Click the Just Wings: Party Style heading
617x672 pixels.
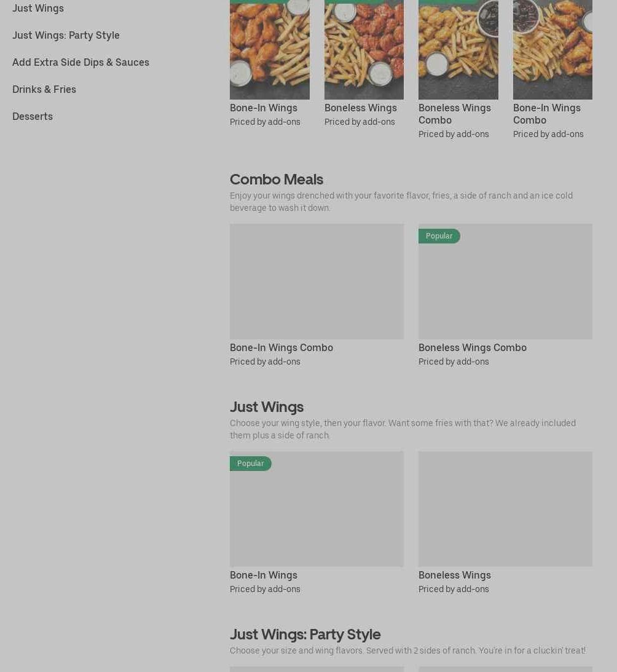[x=305, y=634]
